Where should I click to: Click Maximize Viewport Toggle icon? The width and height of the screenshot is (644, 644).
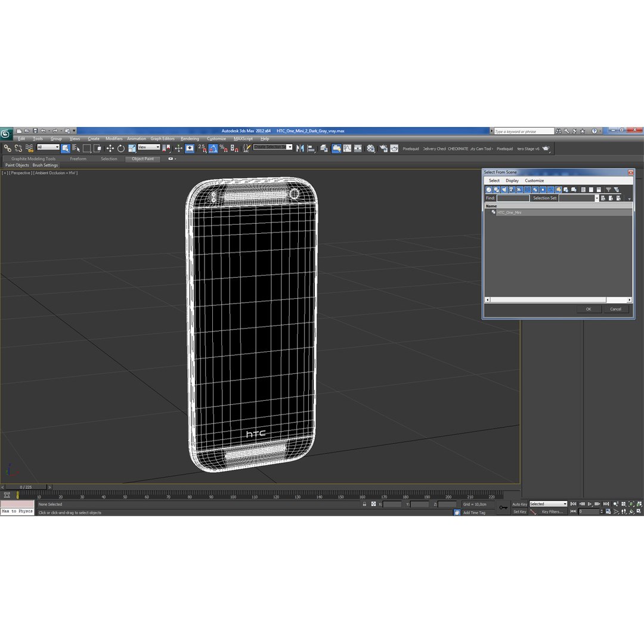(639, 512)
